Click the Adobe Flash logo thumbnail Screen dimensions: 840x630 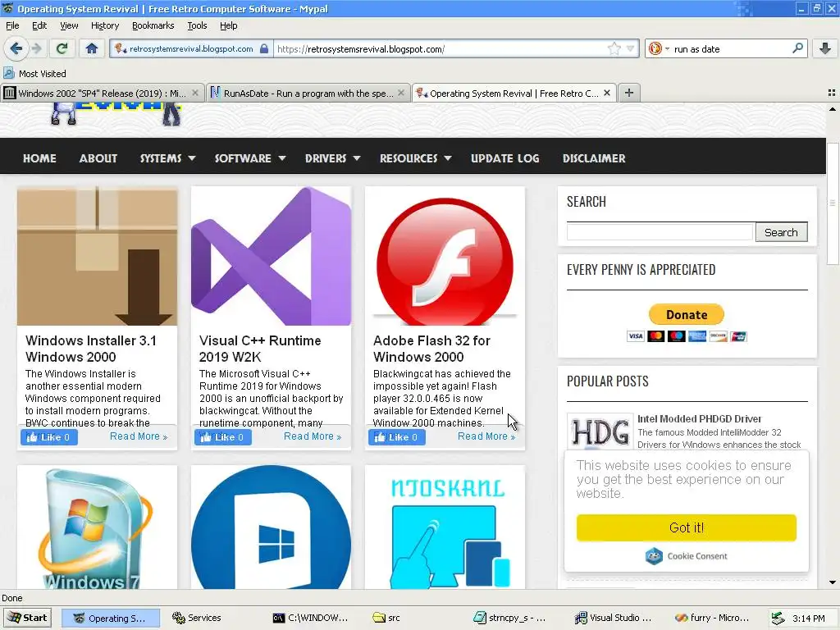pyautogui.click(x=445, y=256)
